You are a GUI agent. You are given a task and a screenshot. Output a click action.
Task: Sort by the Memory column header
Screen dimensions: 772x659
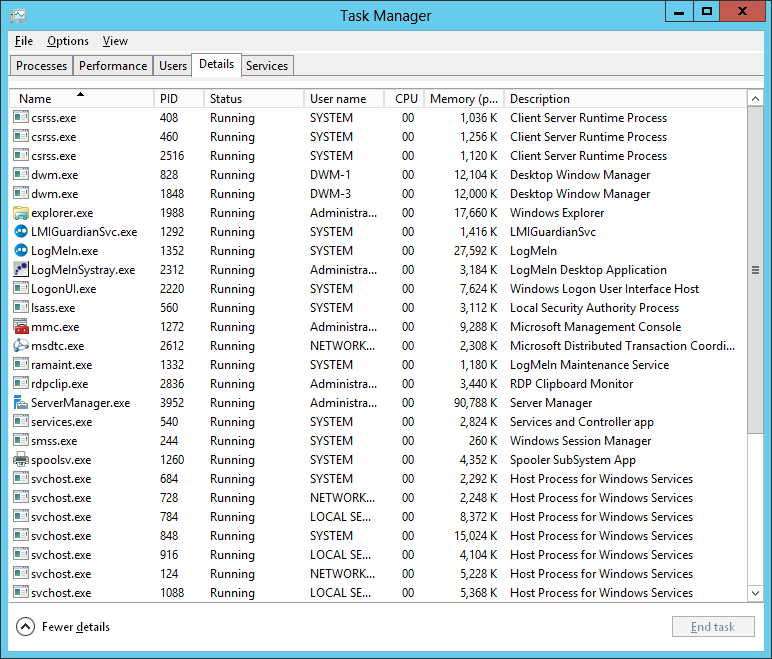(x=464, y=99)
